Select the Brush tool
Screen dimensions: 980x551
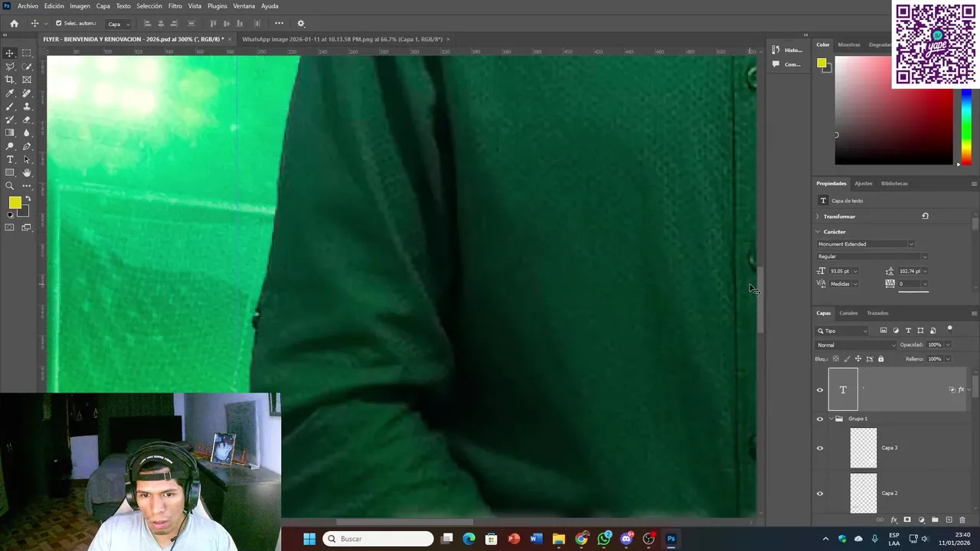click(x=10, y=106)
